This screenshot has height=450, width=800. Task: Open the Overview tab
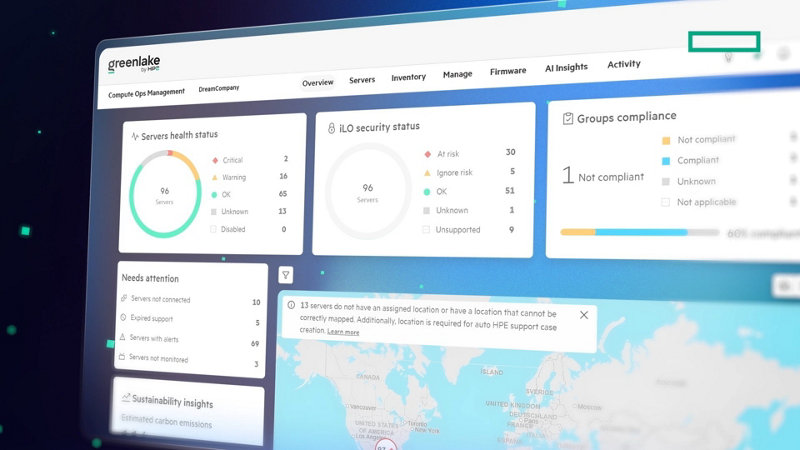[x=317, y=83]
